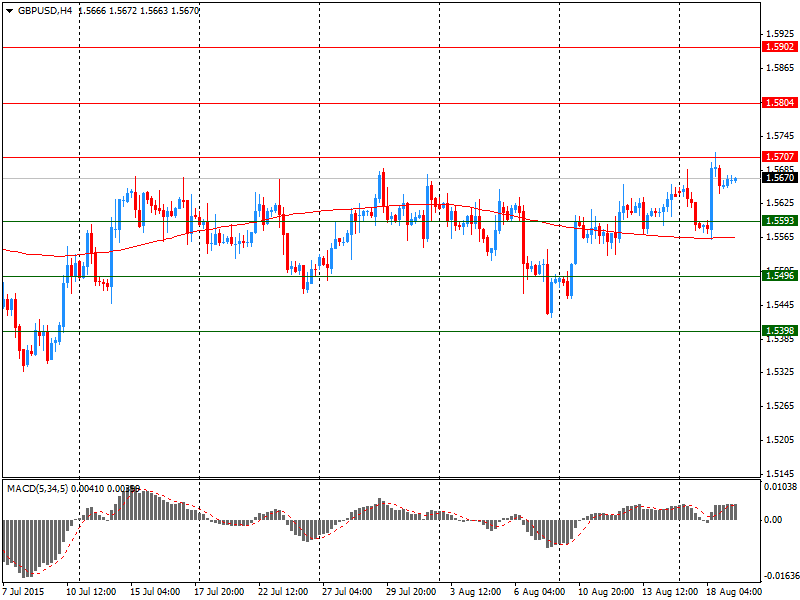Select the GBPUSD,H4 chart title text

45,10
